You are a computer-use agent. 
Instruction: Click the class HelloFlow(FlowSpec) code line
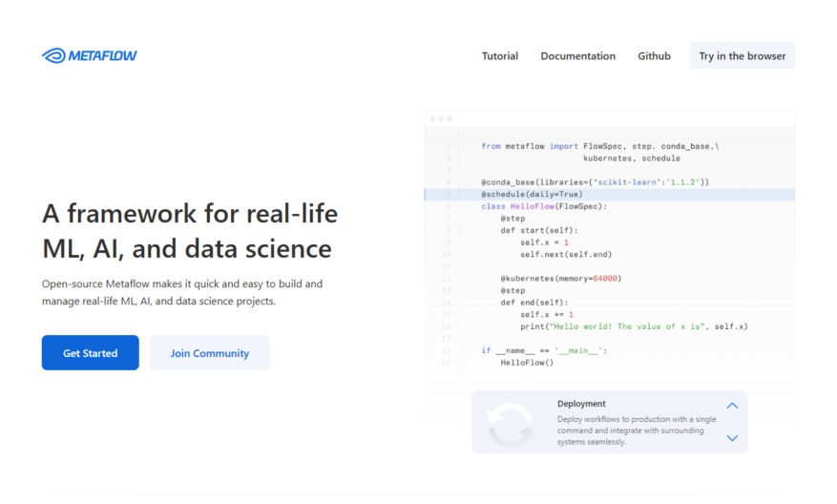click(544, 206)
